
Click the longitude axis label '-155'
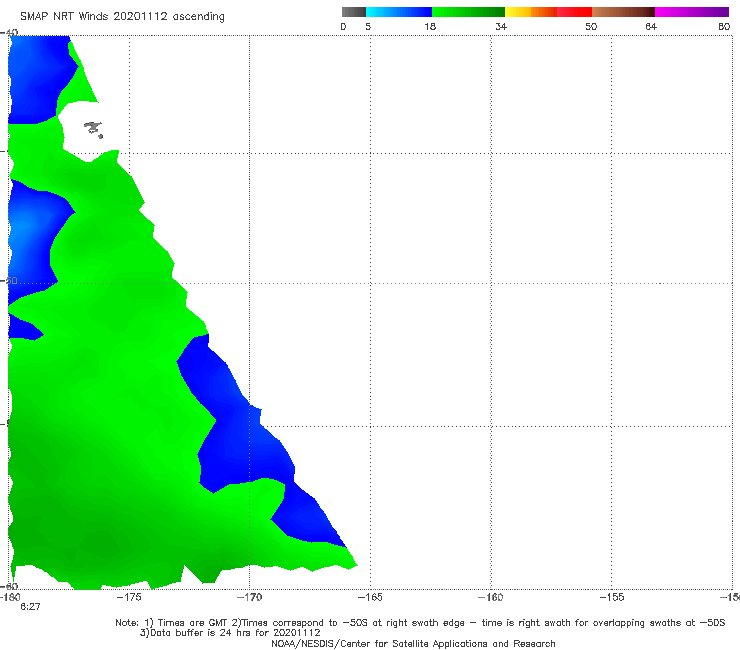click(612, 597)
